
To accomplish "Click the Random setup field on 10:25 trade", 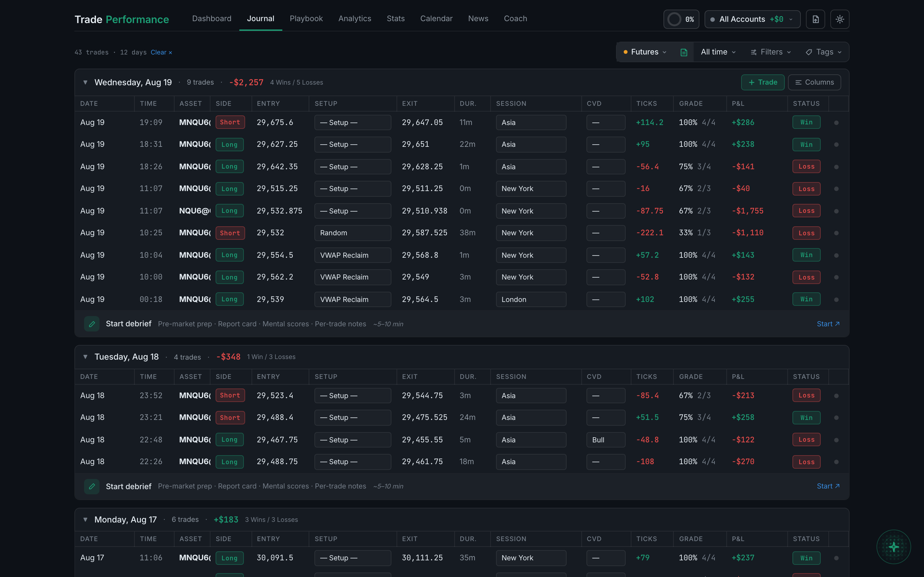I will pyautogui.click(x=352, y=233).
